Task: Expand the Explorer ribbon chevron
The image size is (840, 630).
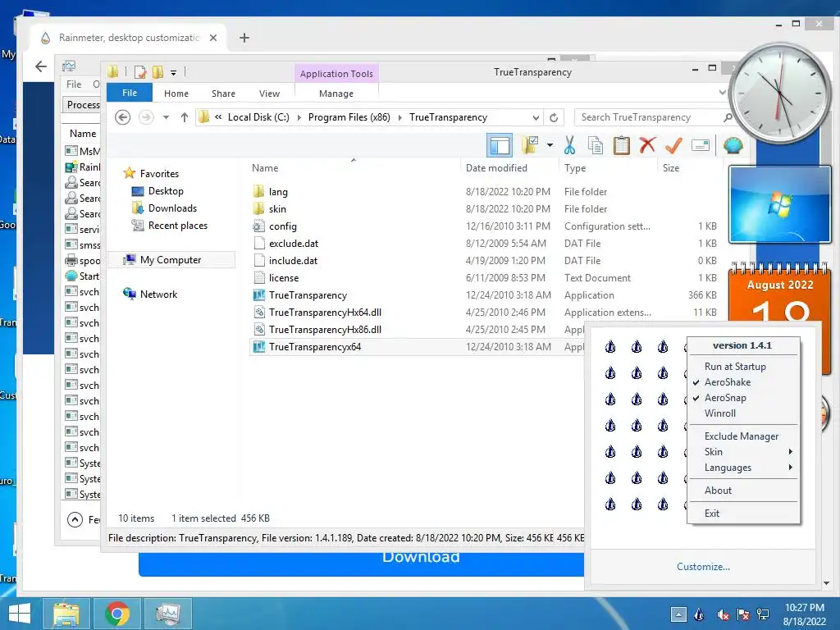Action: pos(722,92)
